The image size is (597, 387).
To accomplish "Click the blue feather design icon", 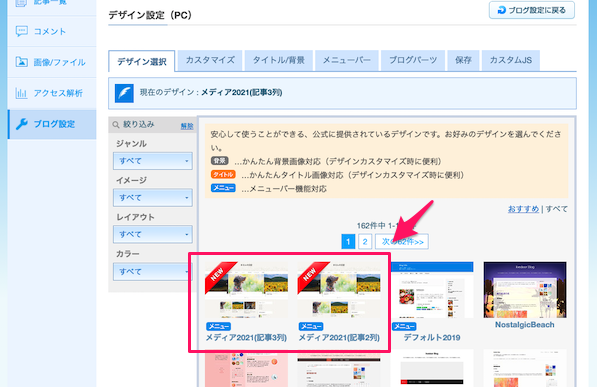I will point(124,93).
